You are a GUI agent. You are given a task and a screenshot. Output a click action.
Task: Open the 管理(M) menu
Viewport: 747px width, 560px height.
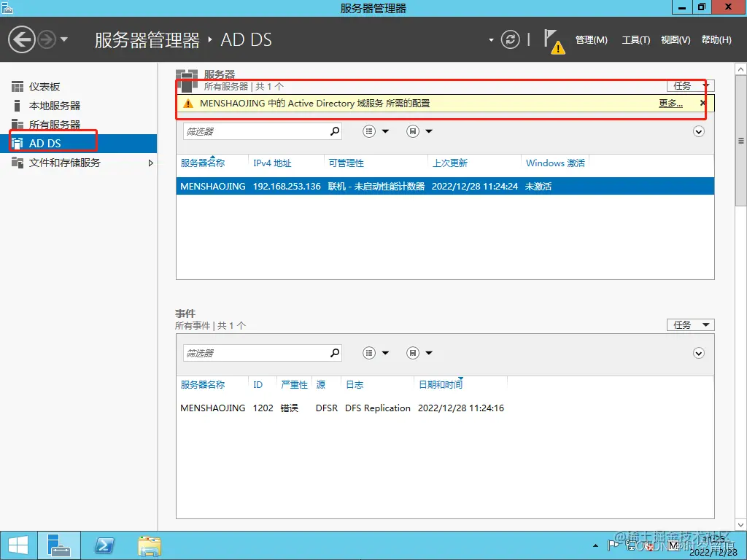click(591, 40)
